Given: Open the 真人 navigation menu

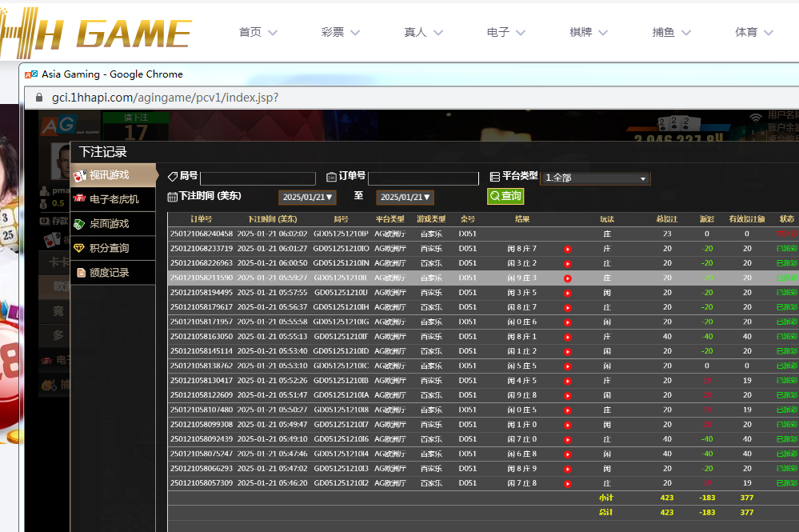Looking at the screenshot, I should click(424, 33).
